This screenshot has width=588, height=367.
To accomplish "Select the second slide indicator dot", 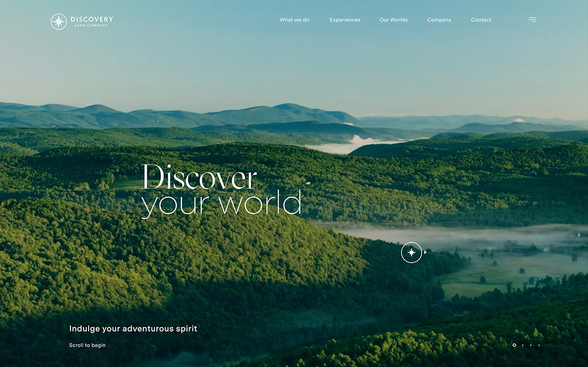I will (x=522, y=345).
